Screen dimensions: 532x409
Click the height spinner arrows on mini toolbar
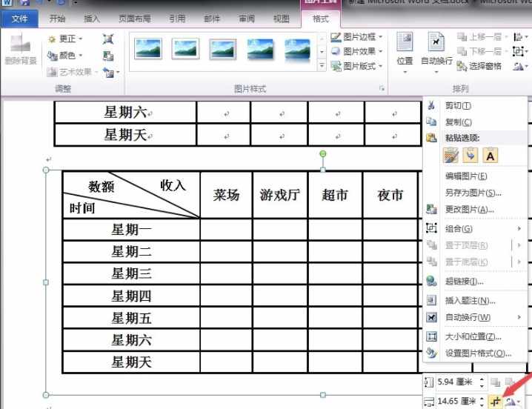[x=482, y=382]
